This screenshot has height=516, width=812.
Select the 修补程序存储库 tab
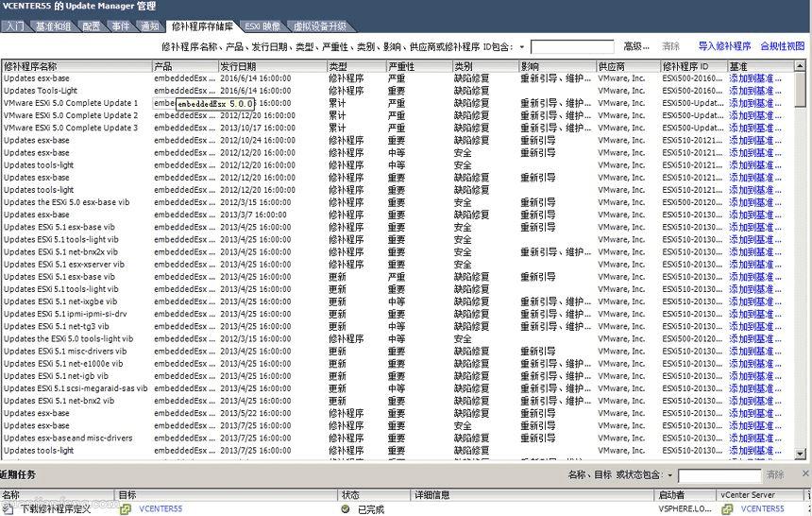(202, 26)
